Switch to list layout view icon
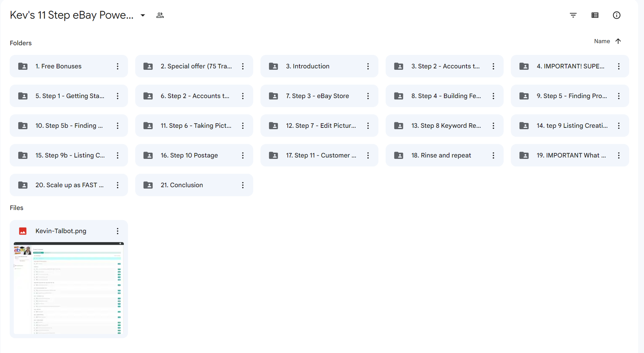 click(595, 15)
